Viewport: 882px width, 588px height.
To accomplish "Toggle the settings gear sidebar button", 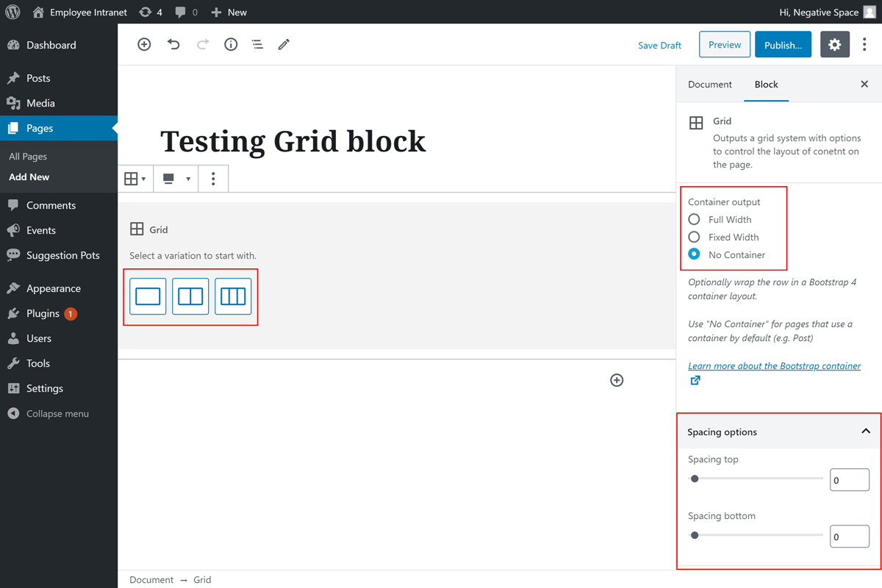I will [x=834, y=45].
